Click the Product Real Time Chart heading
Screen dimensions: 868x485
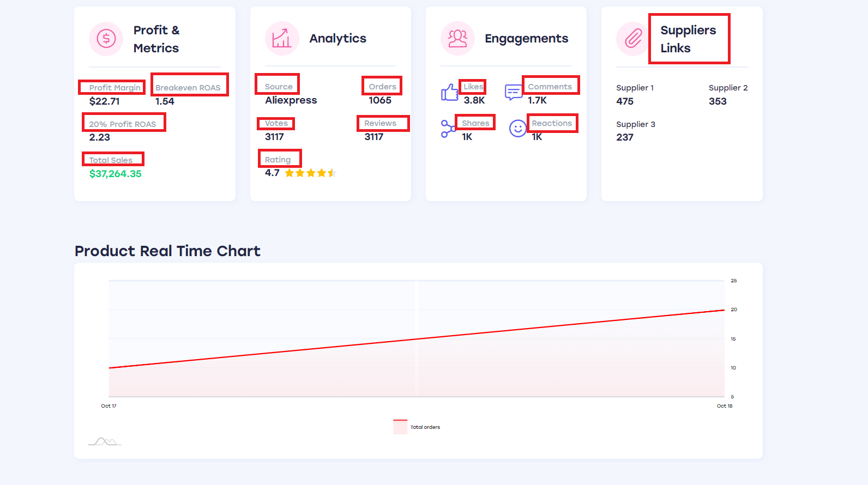(167, 251)
